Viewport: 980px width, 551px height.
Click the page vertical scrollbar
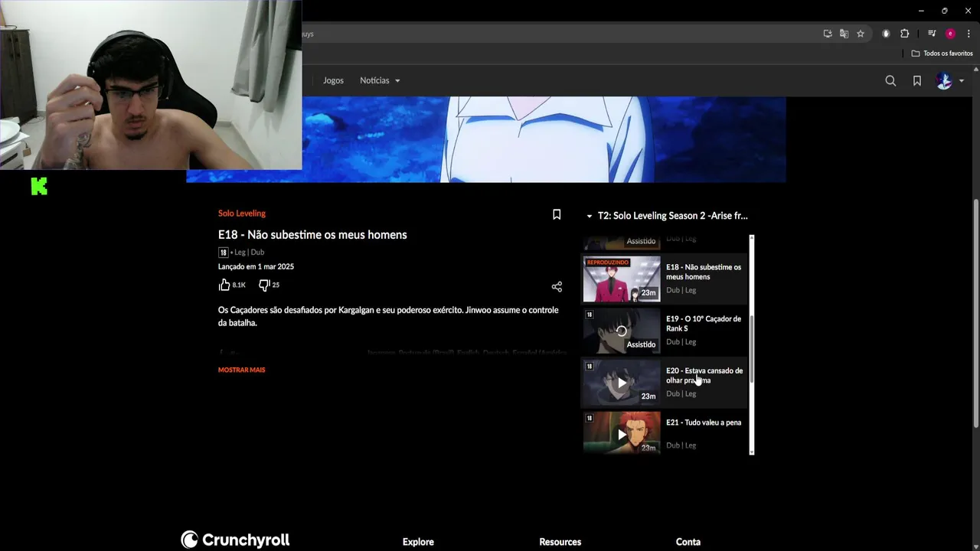975,314
